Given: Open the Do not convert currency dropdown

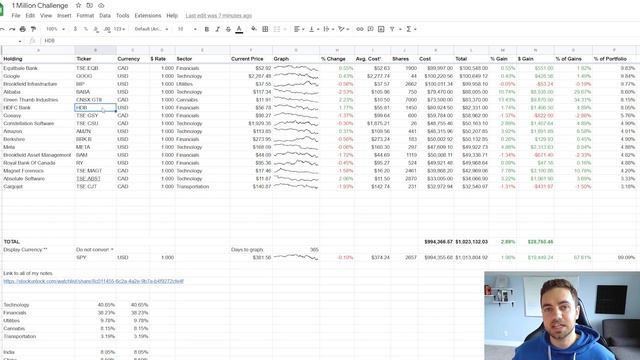Looking at the screenshot, I should (x=95, y=249).
